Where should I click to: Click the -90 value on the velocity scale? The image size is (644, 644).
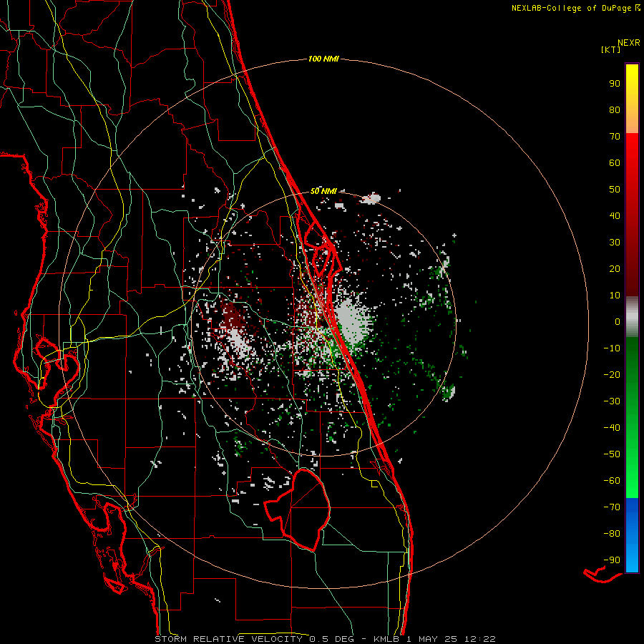click(612, 560)
